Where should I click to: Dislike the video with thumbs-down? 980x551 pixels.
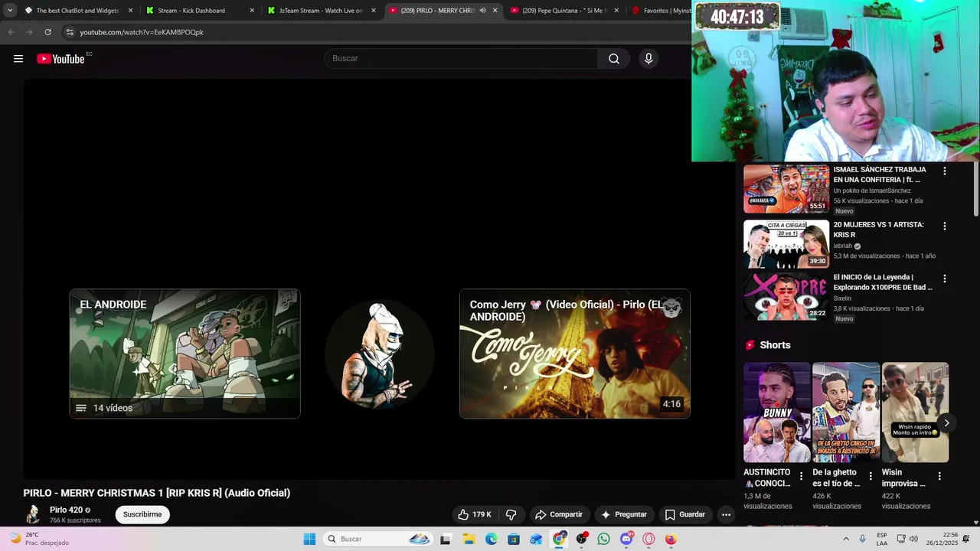tap(511, 514)
